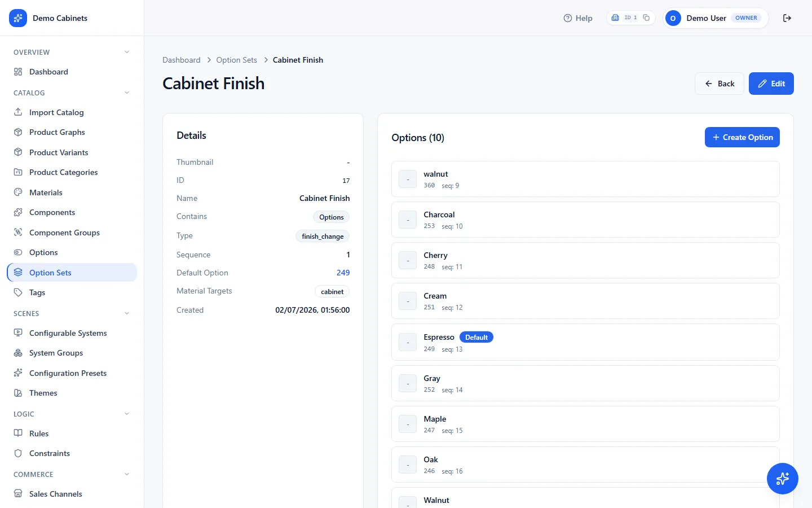The width and height of the screenshot is (812, 508).
Task: Click the Constraints shield icon
Action: pyautogui.click(x=18, y=453)
